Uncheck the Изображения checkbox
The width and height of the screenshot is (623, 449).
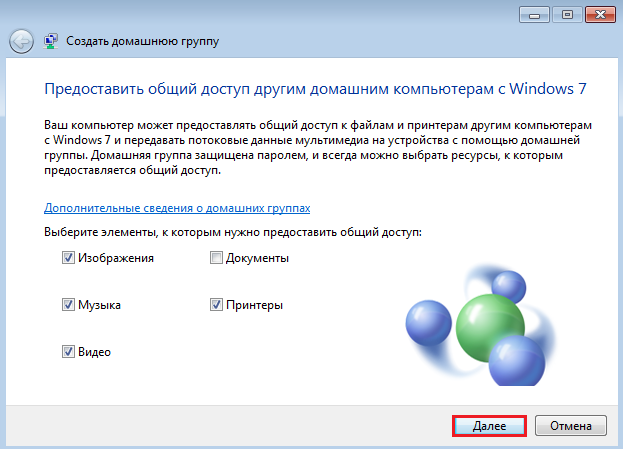(x=68, y=258)
